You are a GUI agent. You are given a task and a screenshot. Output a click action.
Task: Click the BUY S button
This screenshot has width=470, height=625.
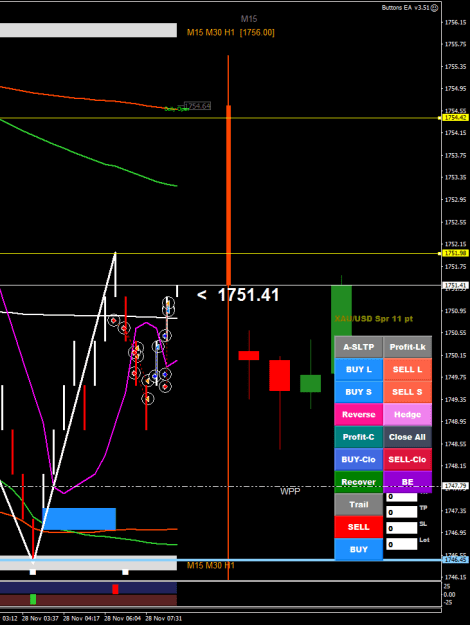click(358, 392)
